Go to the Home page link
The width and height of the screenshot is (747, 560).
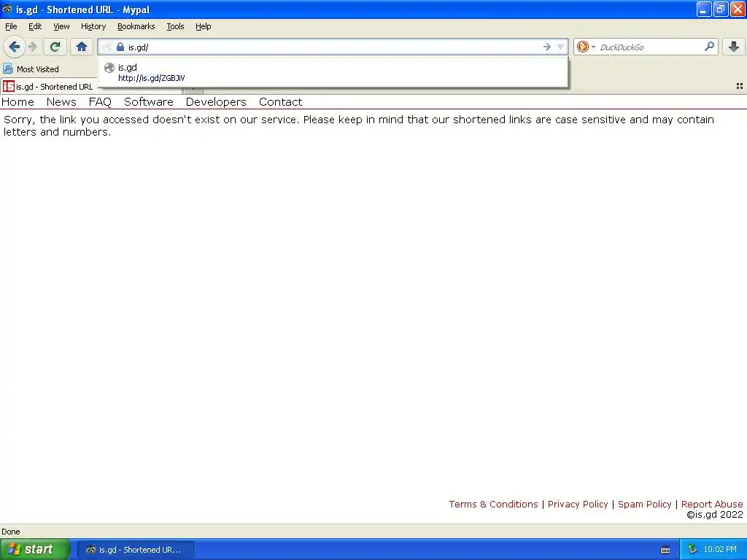click(x=18, y=102)
